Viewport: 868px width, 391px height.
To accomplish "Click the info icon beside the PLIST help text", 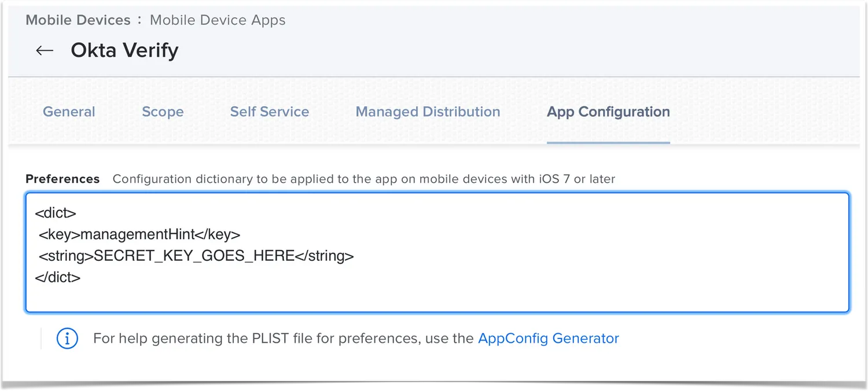I will click(67, 338).
